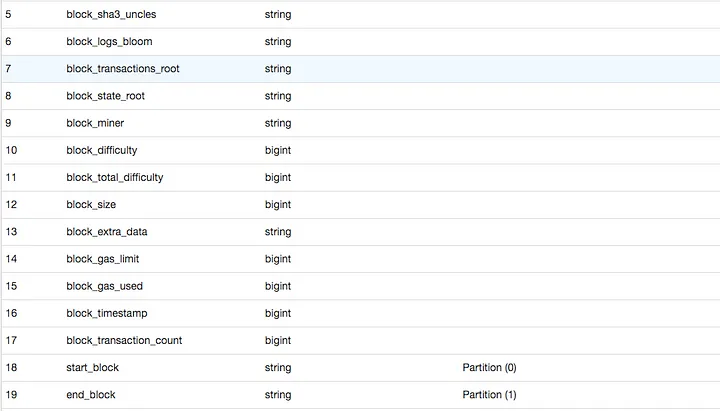Screen dimensions: 720x411
Task: Click row number 16
Action: point(11,313)
